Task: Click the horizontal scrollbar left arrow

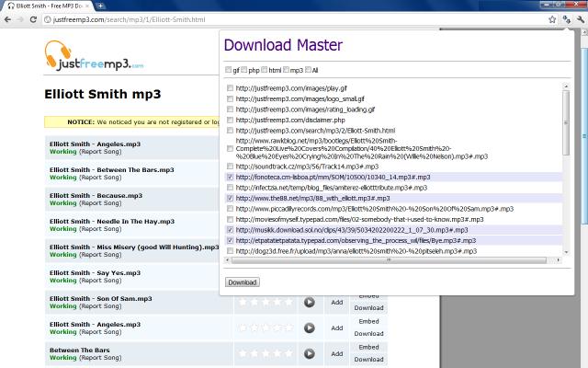Action: pos(227,259)
